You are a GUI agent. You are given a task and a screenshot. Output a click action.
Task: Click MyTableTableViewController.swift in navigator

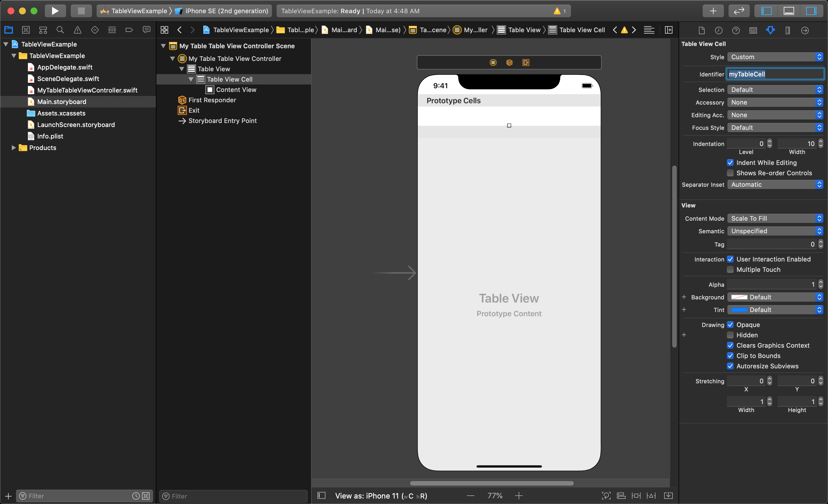pos(87,90)
